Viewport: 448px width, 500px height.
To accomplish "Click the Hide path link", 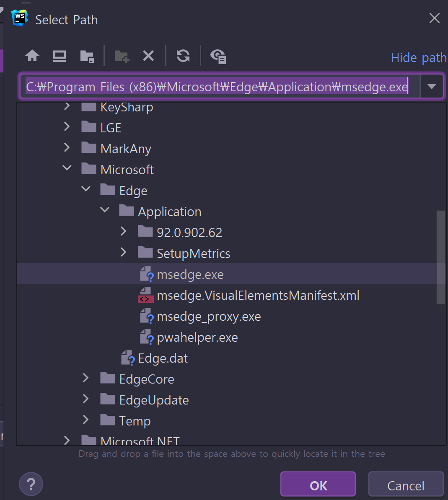I will click(419, 58).
